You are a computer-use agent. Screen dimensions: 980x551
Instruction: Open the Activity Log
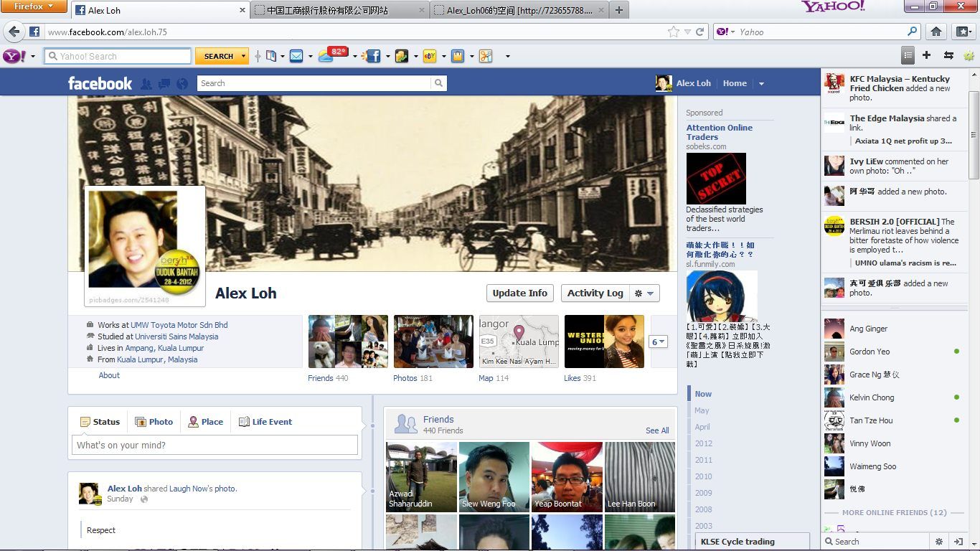click(x=595, y=293)
